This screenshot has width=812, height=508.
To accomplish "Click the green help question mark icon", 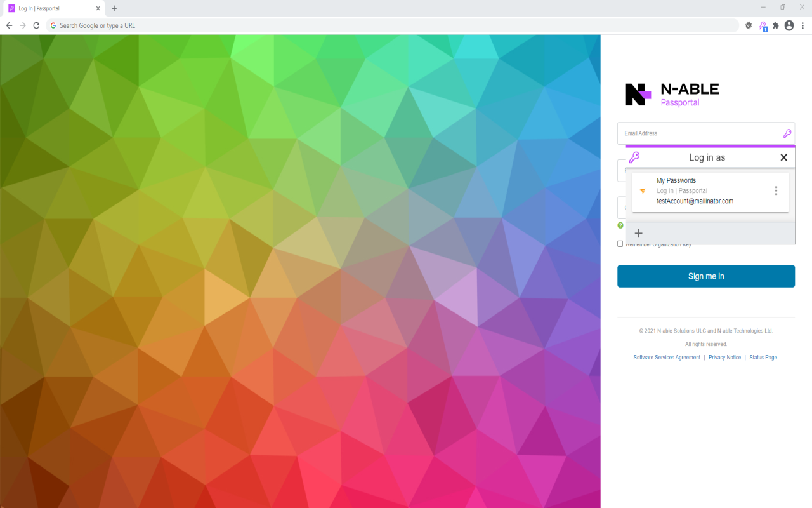I will tap(620, 225).
